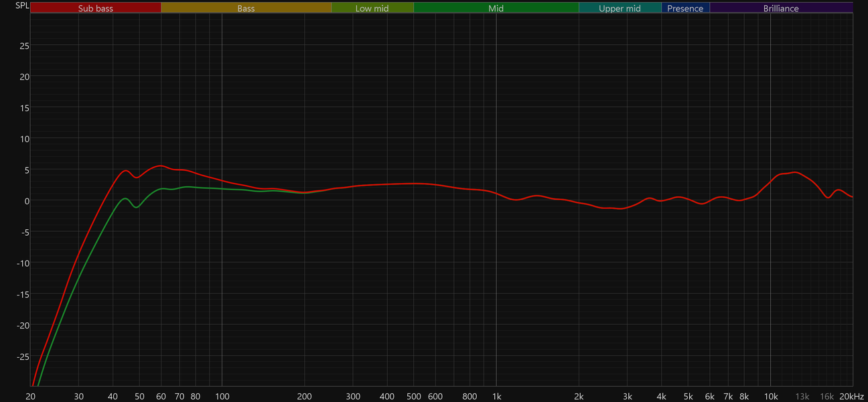The image size is (868, 402).
Task: Click the Mid frequency band header
Action: [496, 8]
